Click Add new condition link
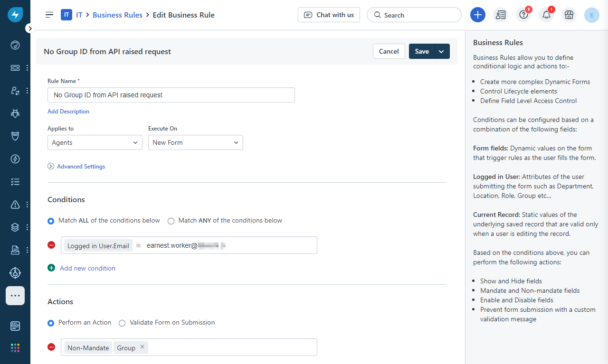The width and height of the screenshot is (608, 364). click(87, 268)
